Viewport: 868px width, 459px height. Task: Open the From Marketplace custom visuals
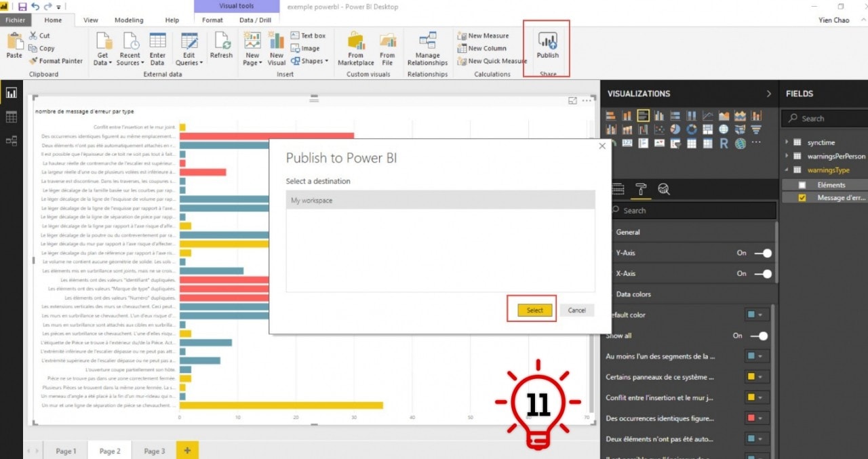point(355,48)
